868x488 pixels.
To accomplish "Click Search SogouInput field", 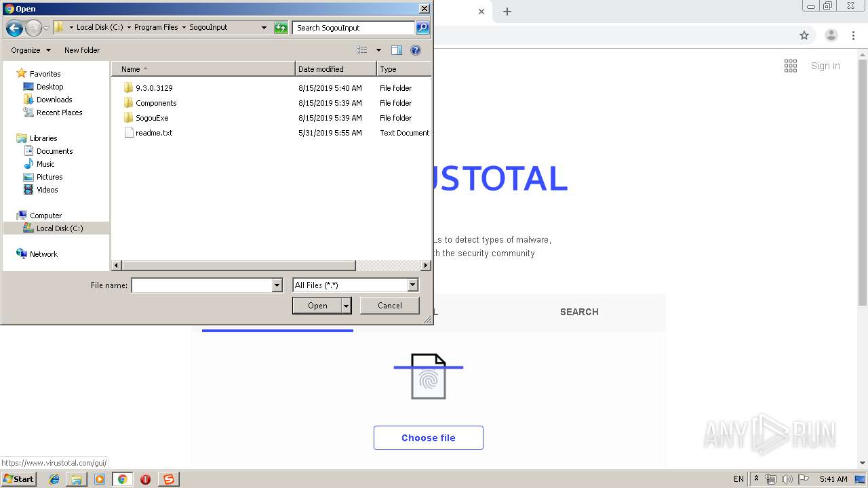I will (354, 28).
